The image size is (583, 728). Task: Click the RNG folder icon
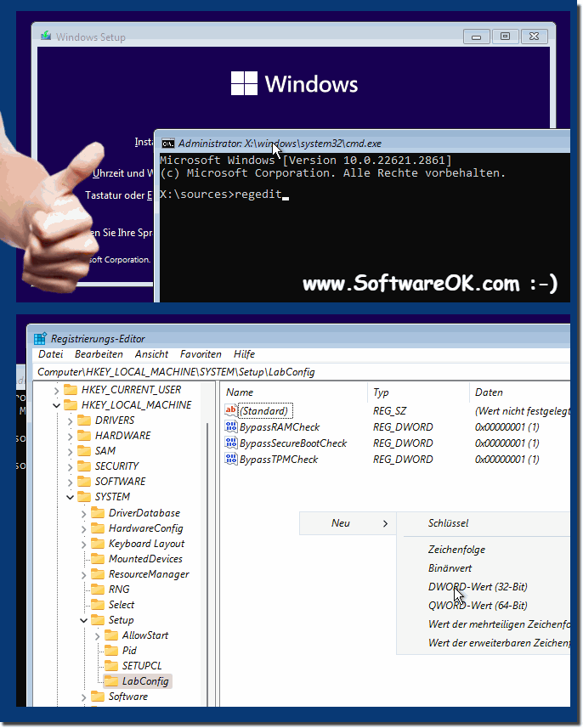point(98,590)
